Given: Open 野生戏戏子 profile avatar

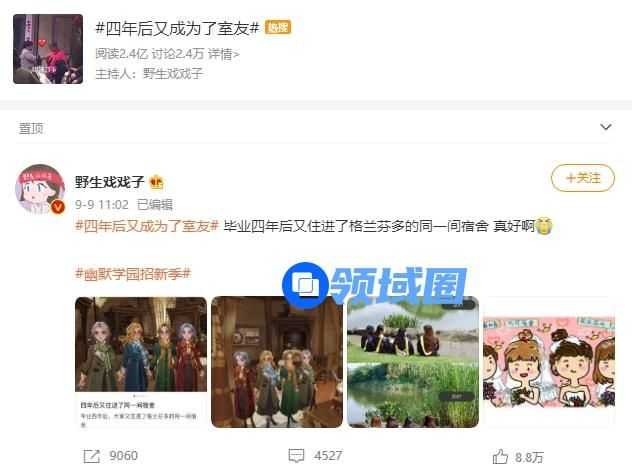Looking at the screenshot, I should click(x=40, y=189).
